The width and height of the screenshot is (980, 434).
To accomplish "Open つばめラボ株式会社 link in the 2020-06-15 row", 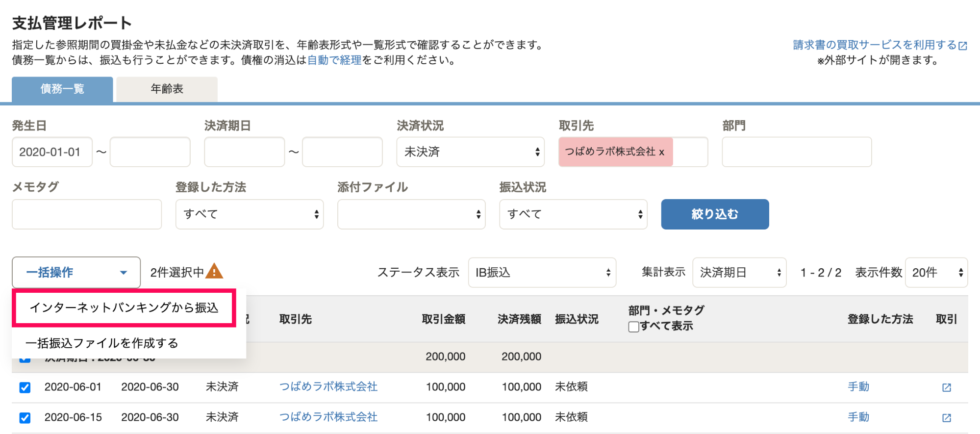I will click(x=328, y=417).
